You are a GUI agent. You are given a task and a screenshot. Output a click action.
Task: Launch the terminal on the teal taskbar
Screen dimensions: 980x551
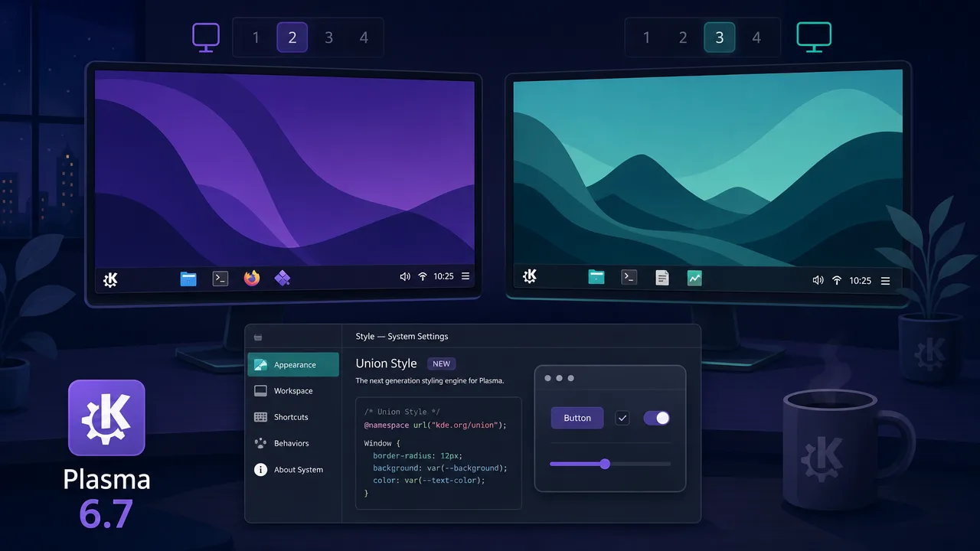[x=629, y=278]
